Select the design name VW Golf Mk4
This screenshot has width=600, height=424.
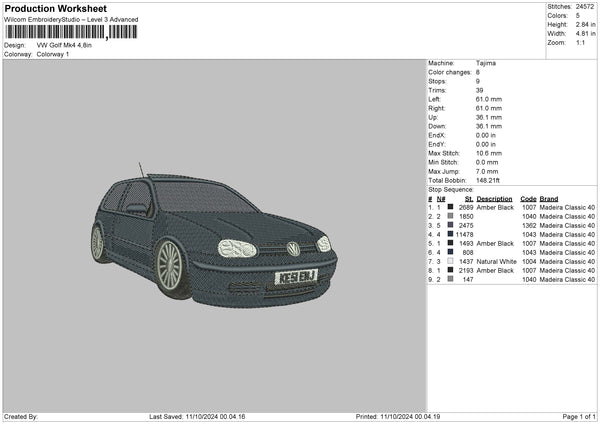(x=65, y=45)
